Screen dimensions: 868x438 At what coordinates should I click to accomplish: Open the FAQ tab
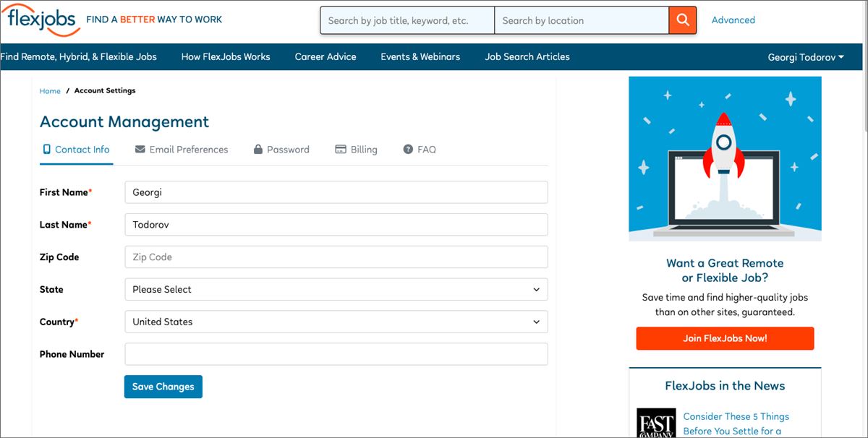click(x=420, y=150)
